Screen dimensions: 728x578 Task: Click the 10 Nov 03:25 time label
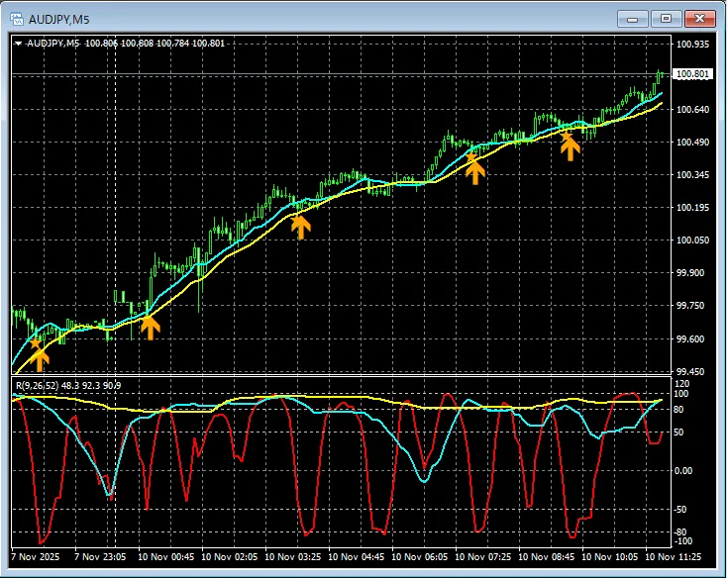coord(292,556)
